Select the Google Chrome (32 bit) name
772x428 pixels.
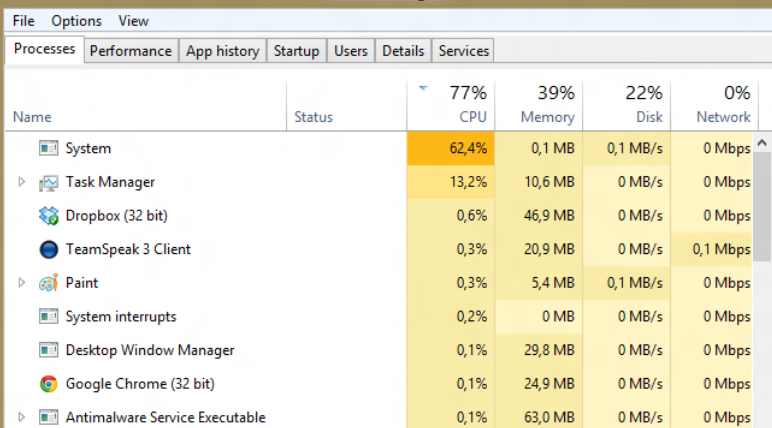(140, 384)
